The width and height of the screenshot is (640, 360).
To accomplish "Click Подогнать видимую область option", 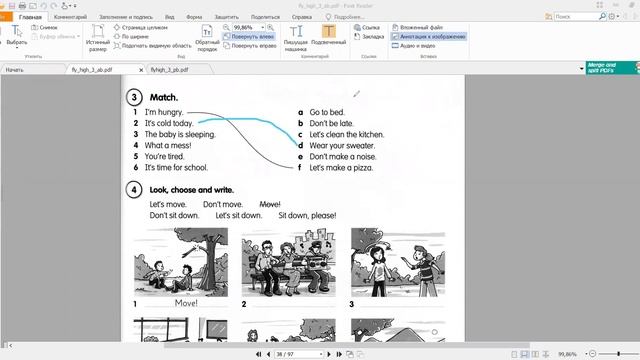I will (152, 46).
